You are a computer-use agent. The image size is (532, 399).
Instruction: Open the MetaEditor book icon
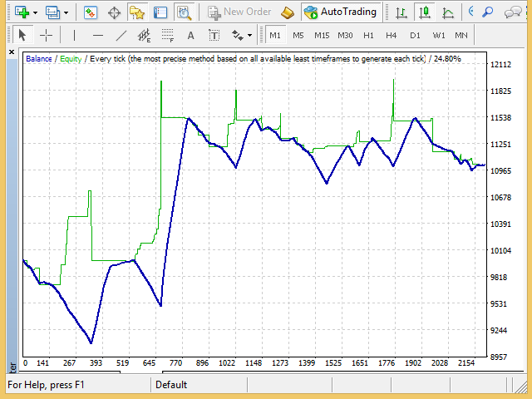[287, 12]
